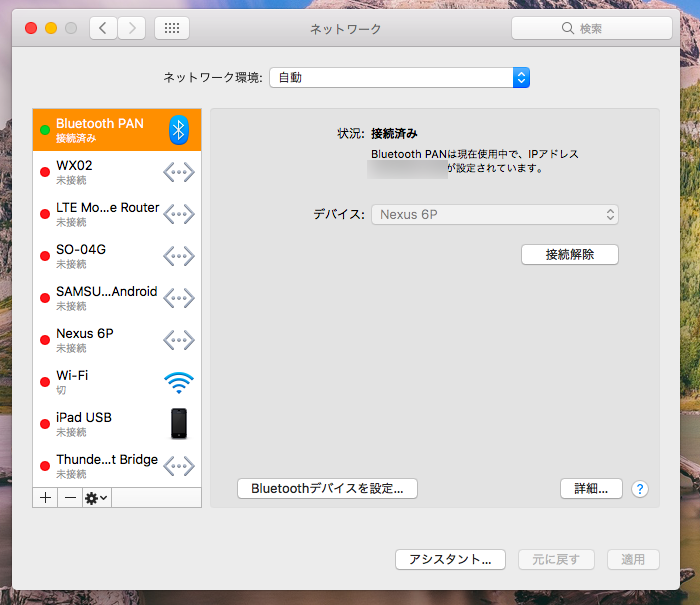
Task: Open the ネットワーク環境 location dropdown
Action: pos(399,77)
